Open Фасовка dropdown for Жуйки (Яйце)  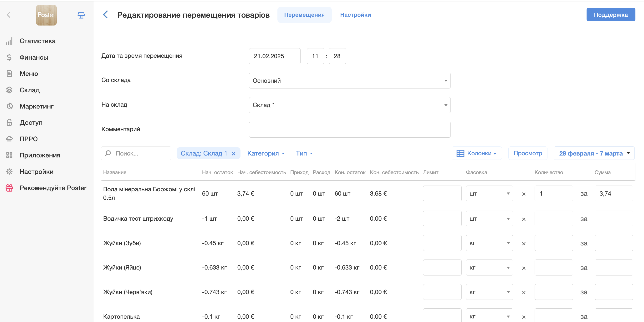[x=489, y=267]
